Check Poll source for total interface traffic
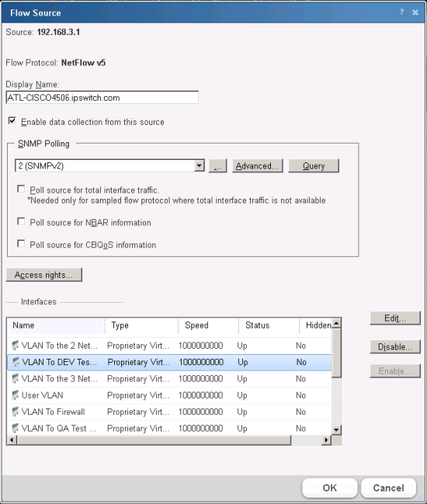The height and width of the screenshot is (504, 427). pos(21,189)
